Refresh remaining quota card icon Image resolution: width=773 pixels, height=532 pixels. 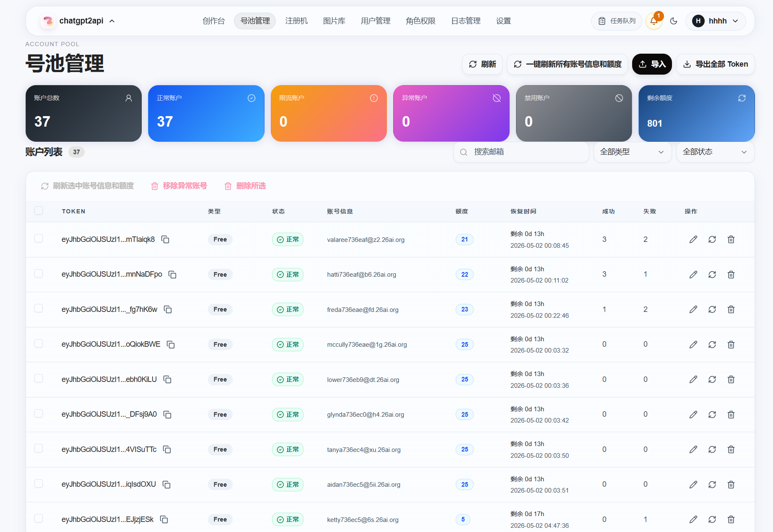coord(742,98)
